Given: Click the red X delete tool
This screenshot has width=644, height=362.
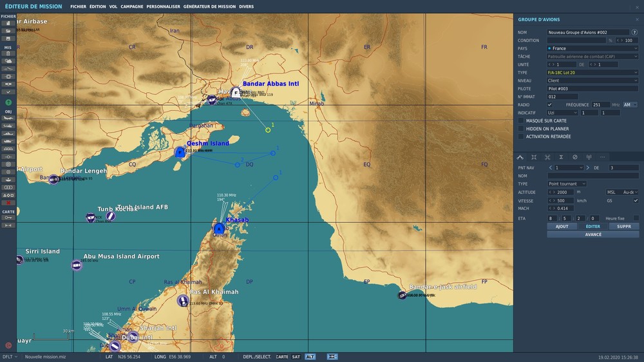Looking at the screenshot, I should (8, 203).
